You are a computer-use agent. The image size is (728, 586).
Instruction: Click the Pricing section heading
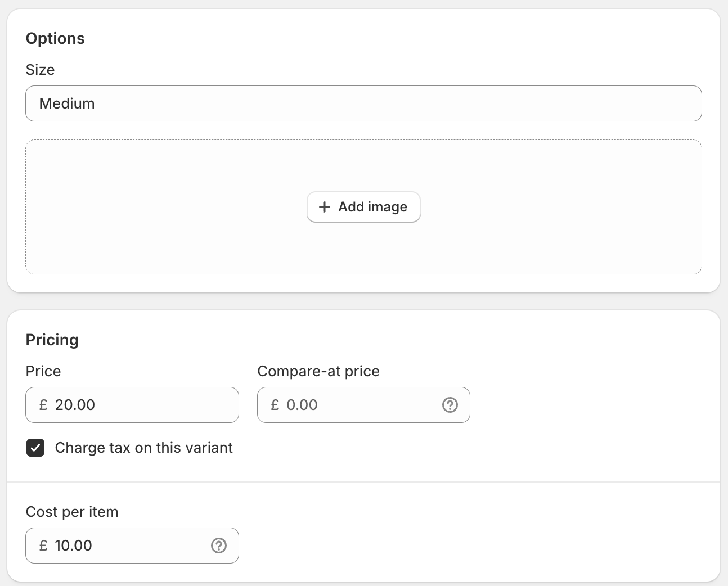(52, 340)
